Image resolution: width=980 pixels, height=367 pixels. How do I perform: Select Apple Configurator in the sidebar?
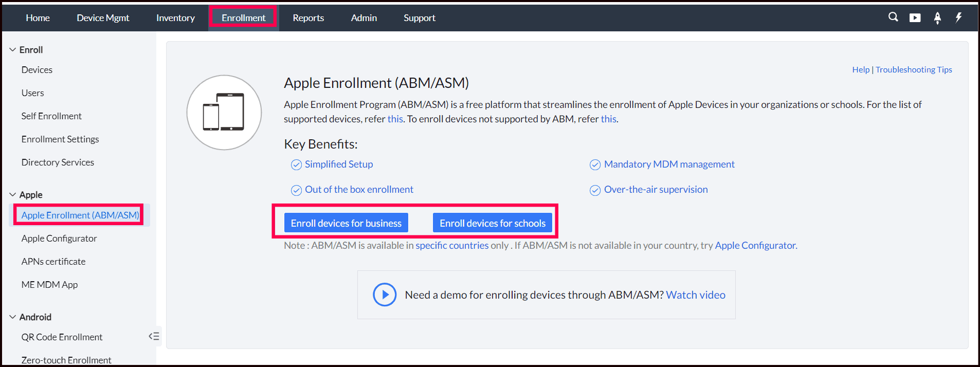(59, 238)
